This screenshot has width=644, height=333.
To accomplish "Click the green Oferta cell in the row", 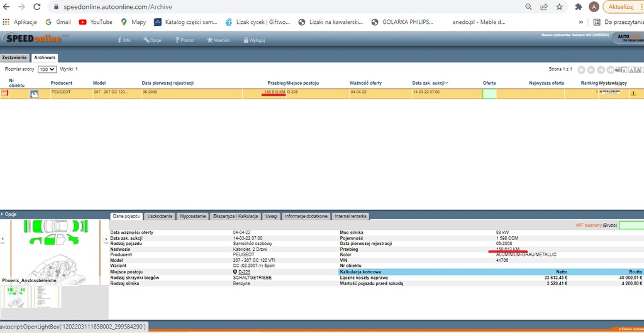I will [489, 93].
